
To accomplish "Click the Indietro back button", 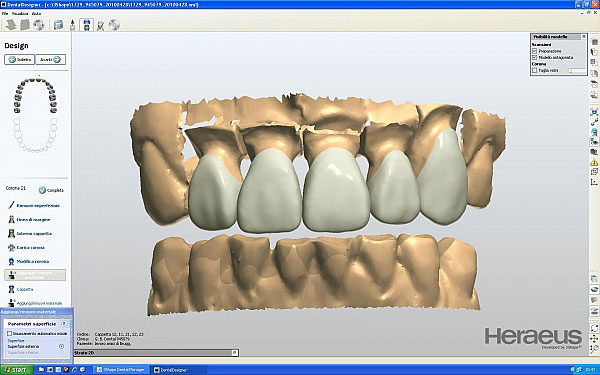I will [20, 60].
